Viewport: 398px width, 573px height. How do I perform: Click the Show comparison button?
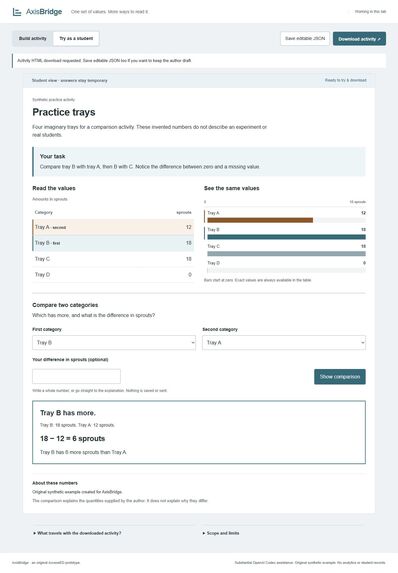[x=340, y=376]
